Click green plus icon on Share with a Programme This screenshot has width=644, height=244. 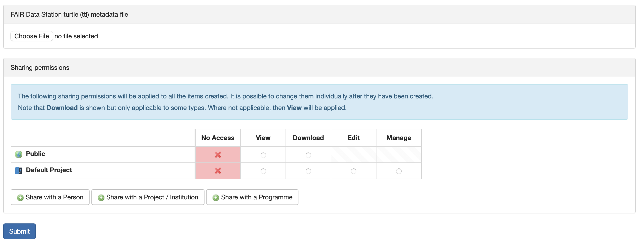[x=216, y=198]
